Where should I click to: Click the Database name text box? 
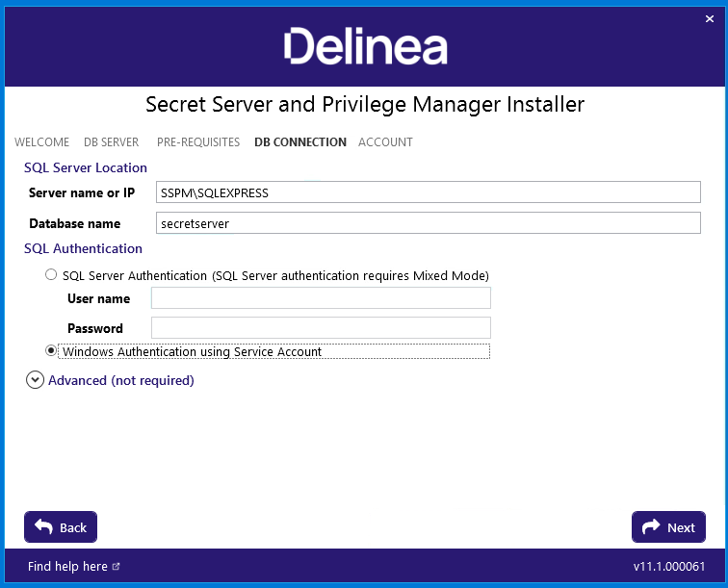pos(429,222)
